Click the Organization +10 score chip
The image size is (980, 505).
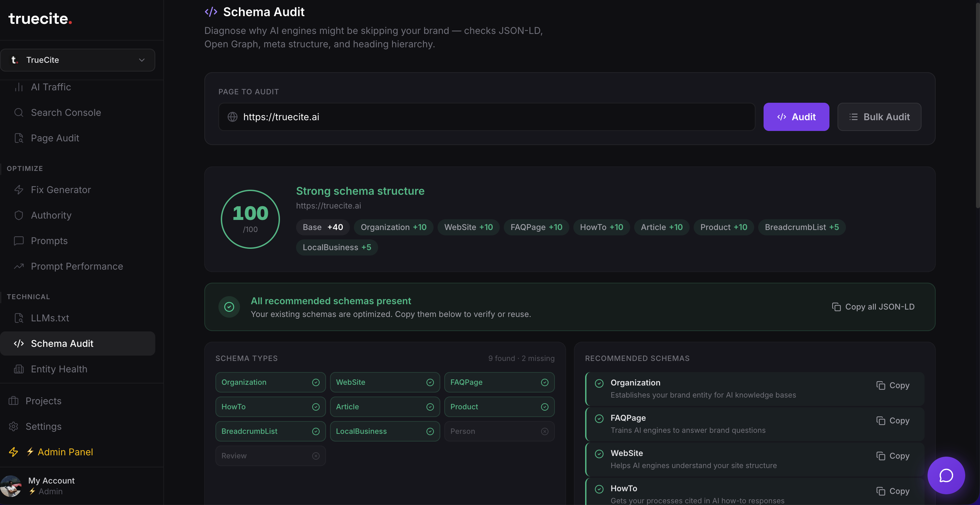point(393,227)
